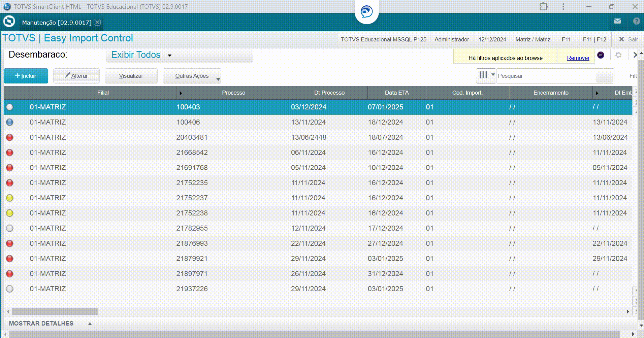
Task: Click the column layout bars icon beside Pesquisar
Action: [x=483, y=75]
